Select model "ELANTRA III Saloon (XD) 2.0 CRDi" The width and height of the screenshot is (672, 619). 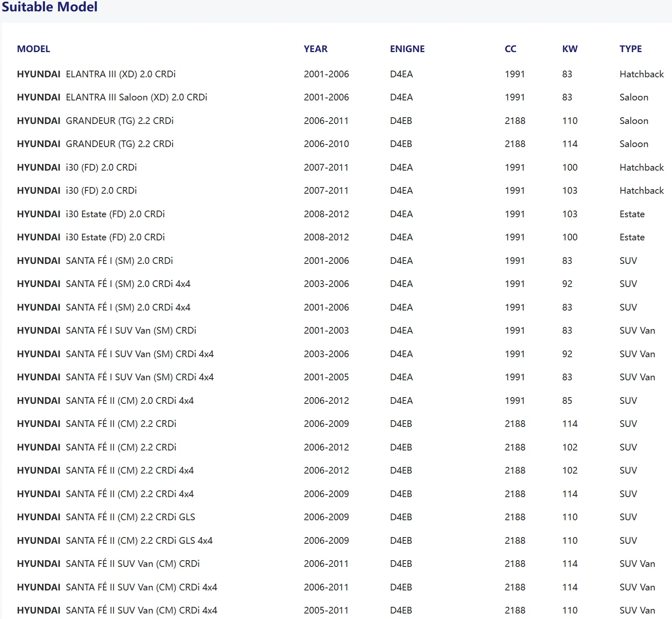pos(137,97)
